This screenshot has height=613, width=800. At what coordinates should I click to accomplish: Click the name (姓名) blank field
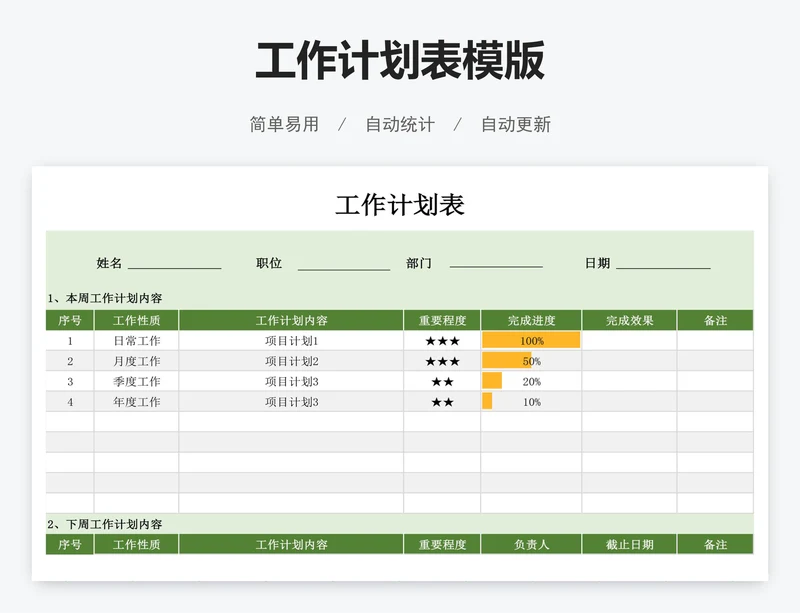(174, 264)
